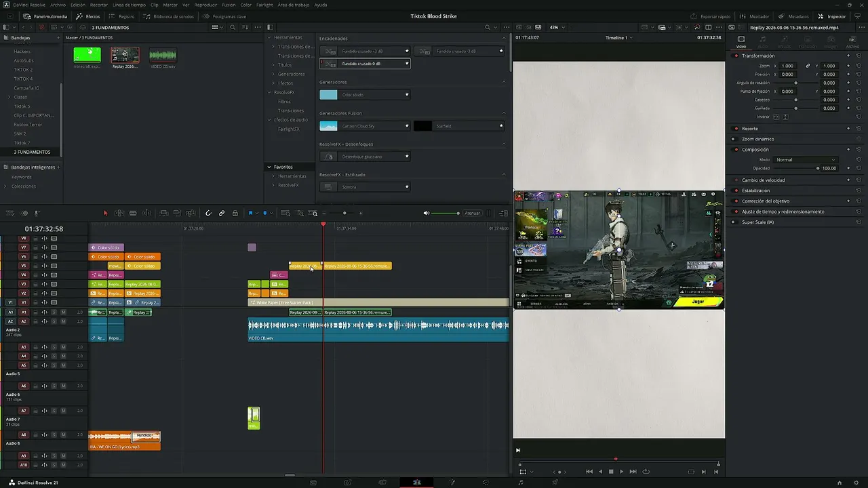The width and height of the screenshot is (868, 488).
Task: Open the Archivo menu
Action: pos(58,5)
